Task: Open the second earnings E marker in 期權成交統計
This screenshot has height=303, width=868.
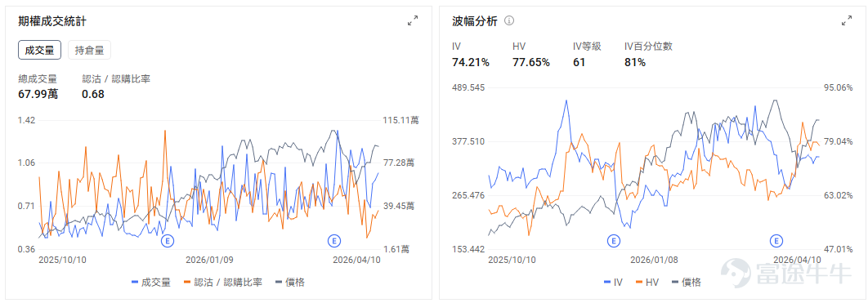Action: [x=333, y=240]
